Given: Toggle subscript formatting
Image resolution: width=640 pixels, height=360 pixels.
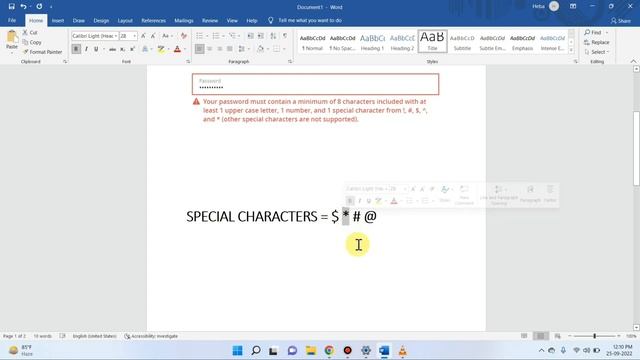Looking at the screenshot, I should [x=122, y=49].
